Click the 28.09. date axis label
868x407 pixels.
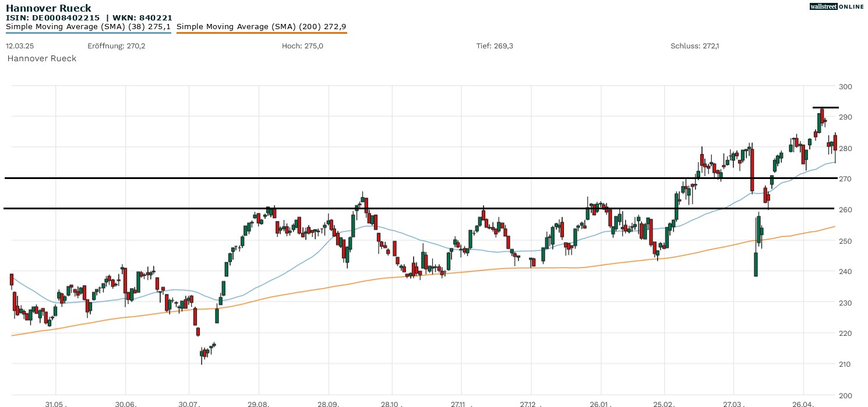329,404
